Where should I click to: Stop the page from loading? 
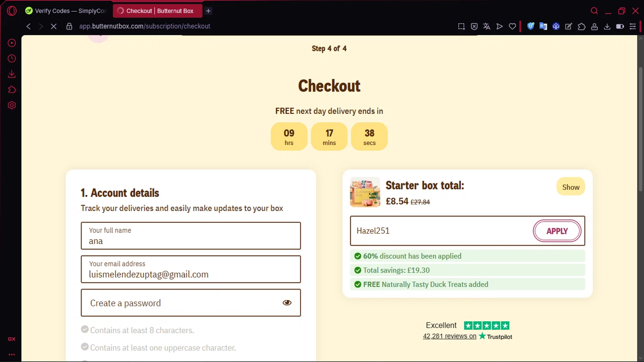click(x=54, y=26)
